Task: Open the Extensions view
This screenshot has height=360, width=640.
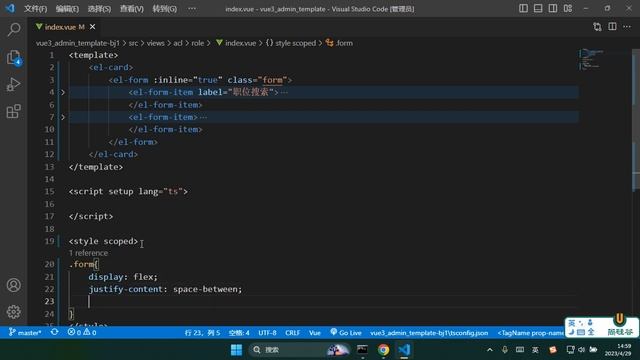Action: tap(14, 111)
